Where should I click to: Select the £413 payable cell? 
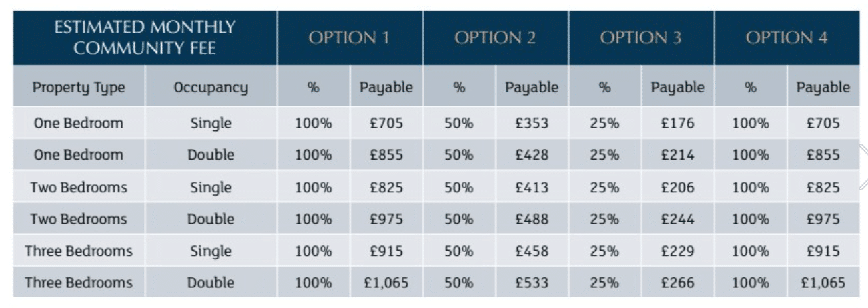point(532,187)
